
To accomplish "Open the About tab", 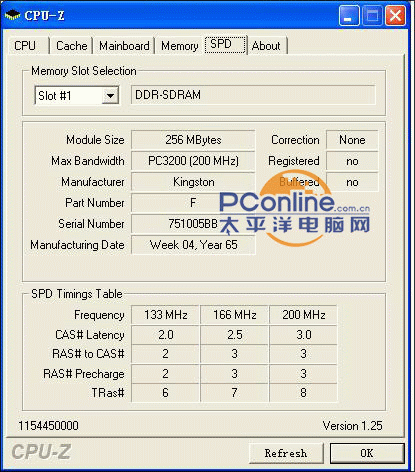I will (x=267, y=46).
